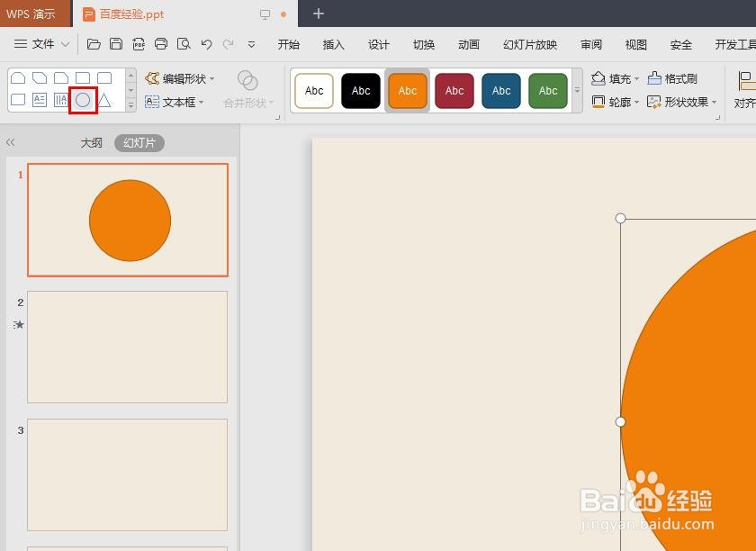Switch to the 幻灯片放映 (Slide Show) tab
756x551 pixels.
click(530, 44)
